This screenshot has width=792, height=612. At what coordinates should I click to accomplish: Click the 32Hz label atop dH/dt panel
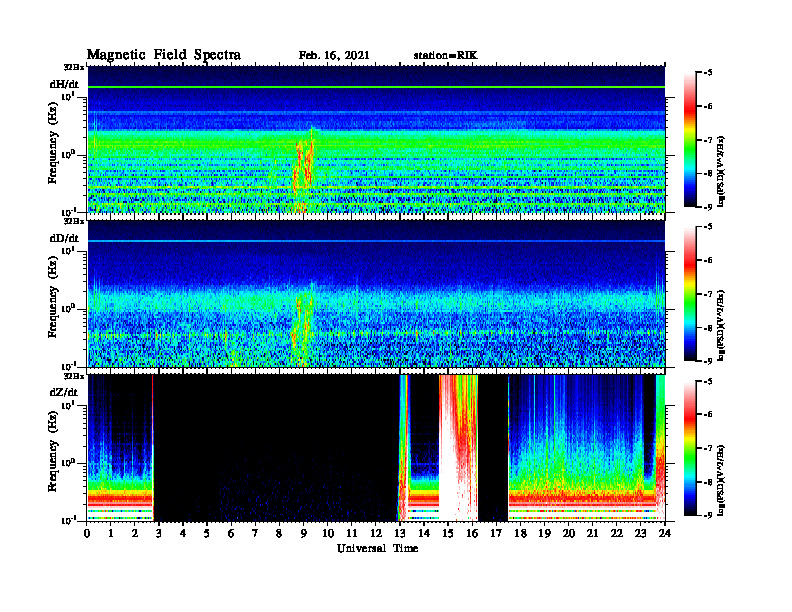pos(73,67)
